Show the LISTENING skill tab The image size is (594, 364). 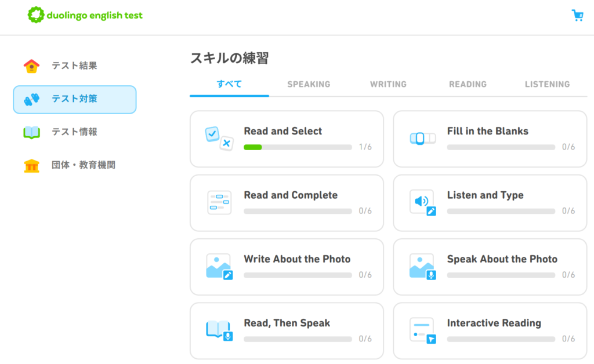coord(547,84)
